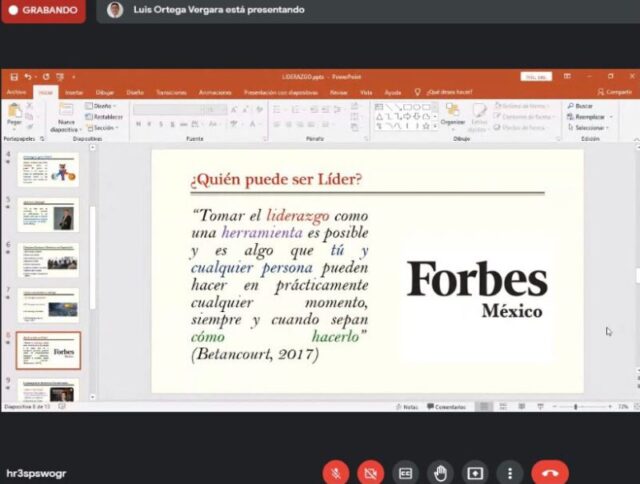640x484 pixels.
Task: Open the Archivo tab
Action: [x=16, y=92]
